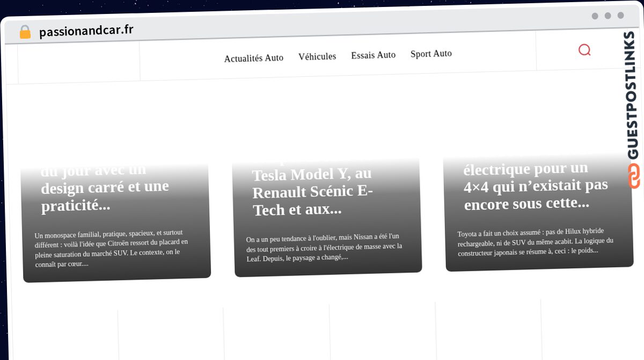
Task: Open the Véhicules menu item
Action: click(317, 56)
